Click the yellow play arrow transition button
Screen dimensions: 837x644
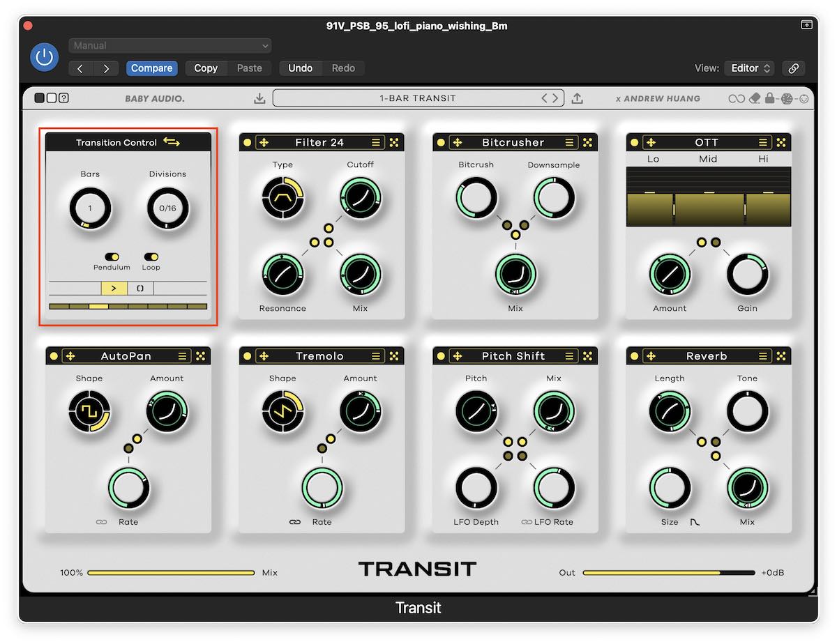114,288
